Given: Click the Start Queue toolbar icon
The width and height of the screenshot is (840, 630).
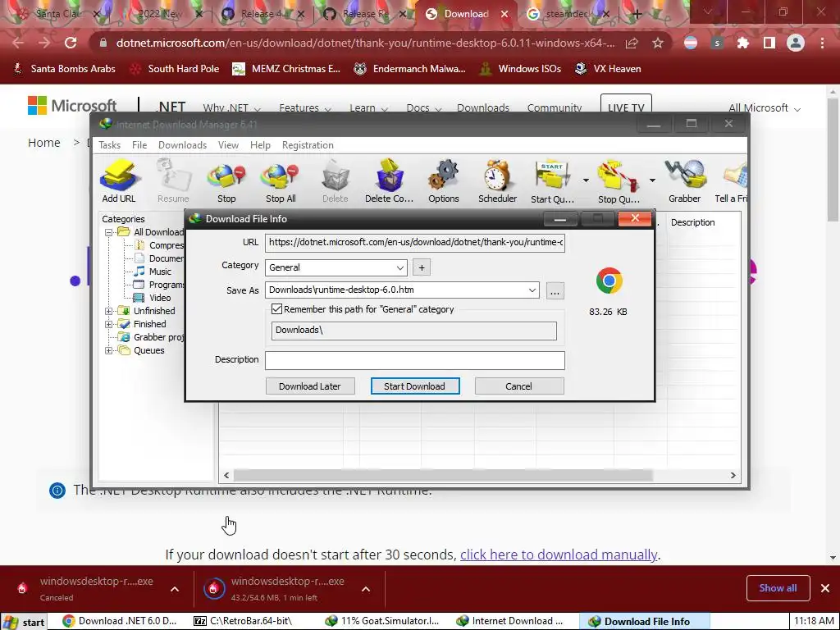Looking at the screenshot, I should (x=552, y=181).
